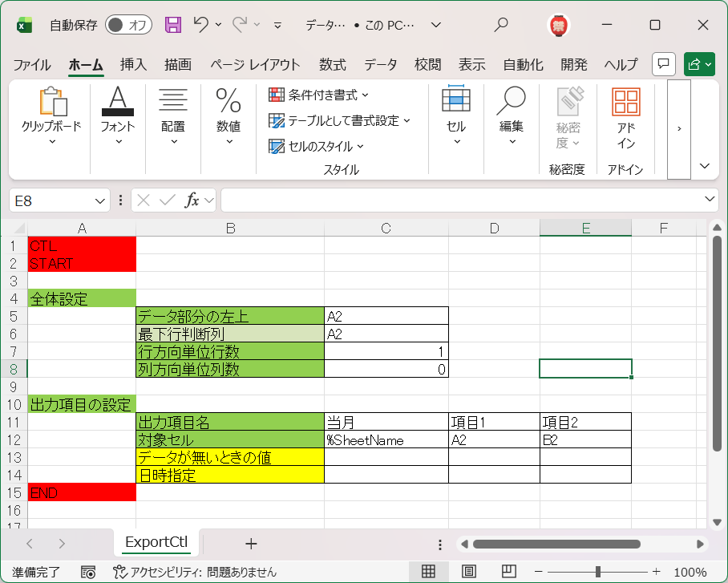
Task: Click the Excel app icon in title bar
Action: 24,25
